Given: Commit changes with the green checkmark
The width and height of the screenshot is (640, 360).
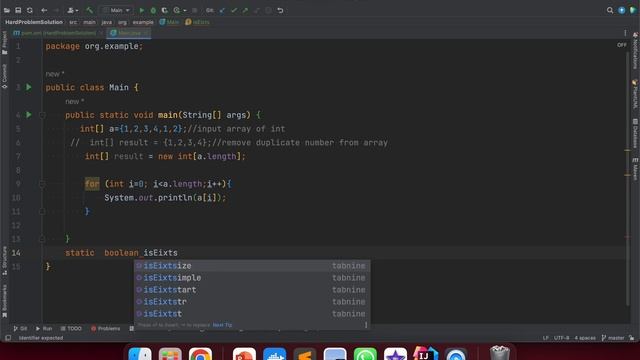Looking at the screenshot, I should 234,10.
